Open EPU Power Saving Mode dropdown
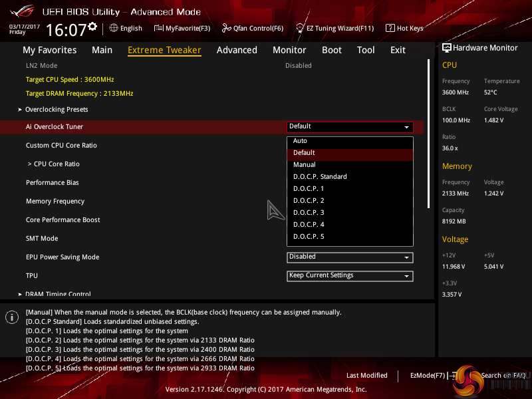 pyautogui.click(x=350, y=257)
